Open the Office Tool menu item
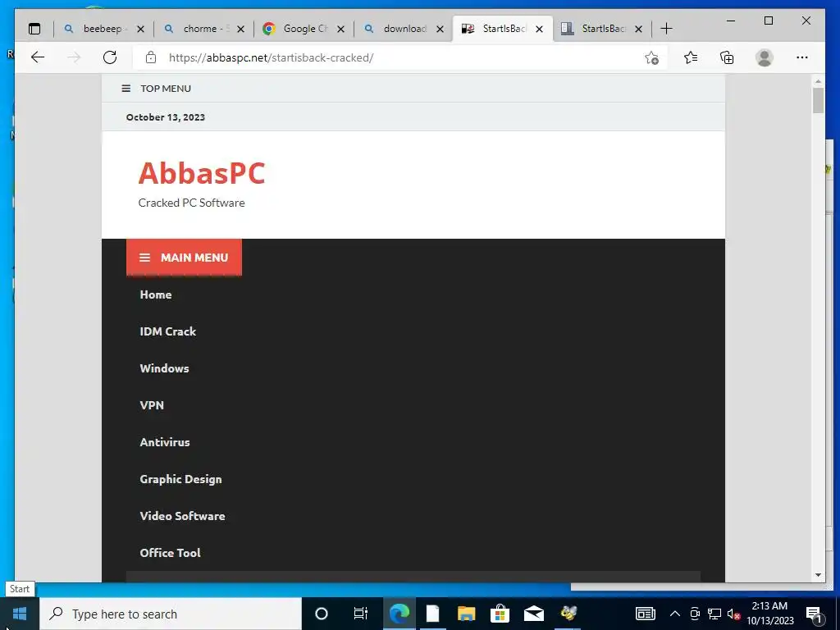 (x=171, y=554)
